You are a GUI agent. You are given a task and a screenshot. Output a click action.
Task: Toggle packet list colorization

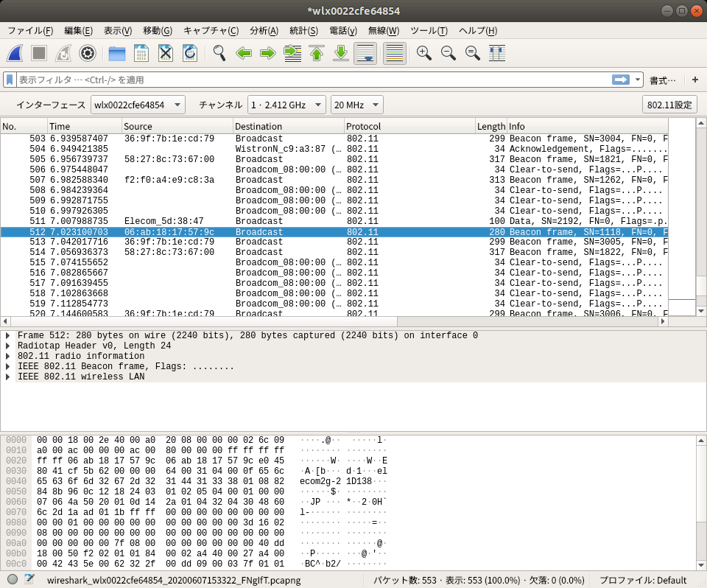pos(395,53)
